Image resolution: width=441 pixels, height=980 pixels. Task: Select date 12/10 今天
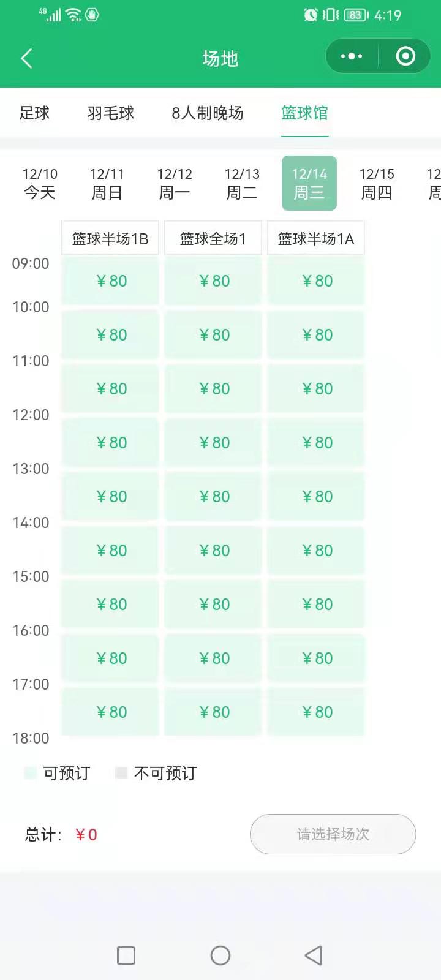(x=40, y=184)
